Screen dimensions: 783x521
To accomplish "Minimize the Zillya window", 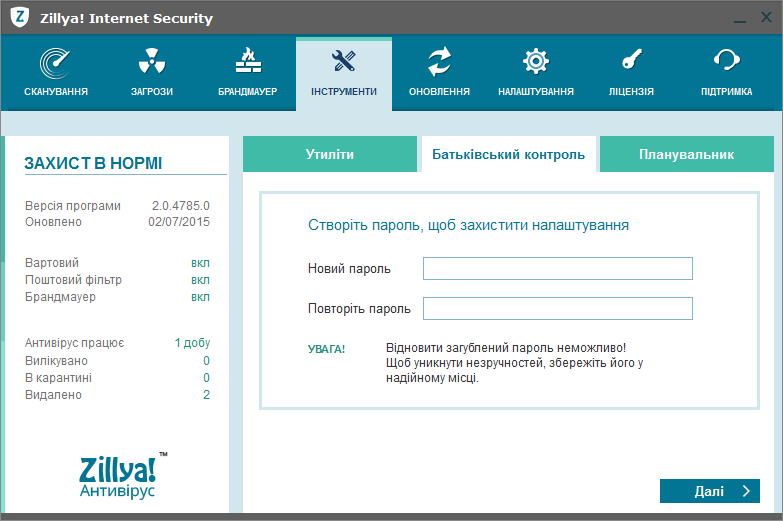I will pos(740,20).
